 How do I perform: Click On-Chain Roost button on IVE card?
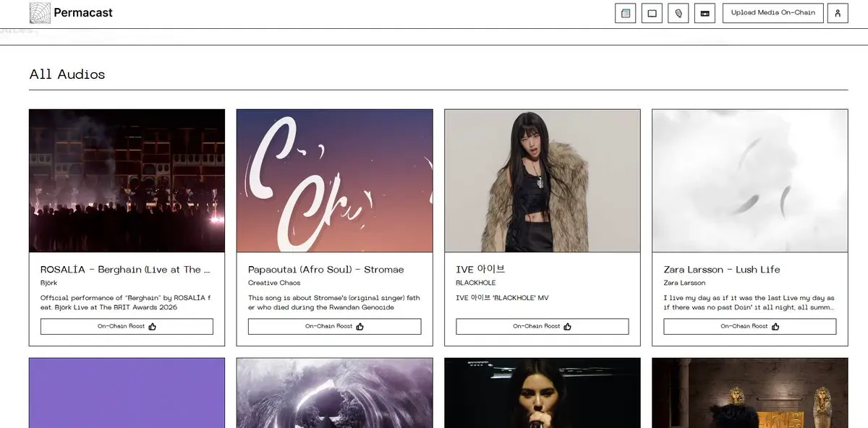[x=542, y=326]
